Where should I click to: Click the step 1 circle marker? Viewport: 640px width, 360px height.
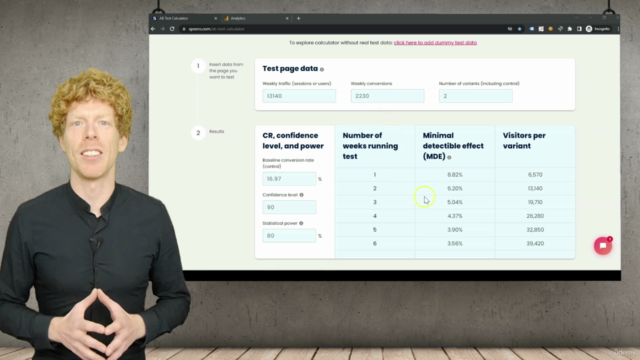pyautogui.click(x=198, y=66)
